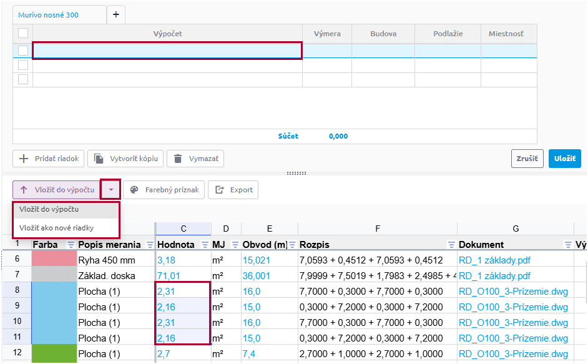Click the palette icon on Farebný príznak
The width and height of the screenshot is (588, 364).
coord(134,190)
